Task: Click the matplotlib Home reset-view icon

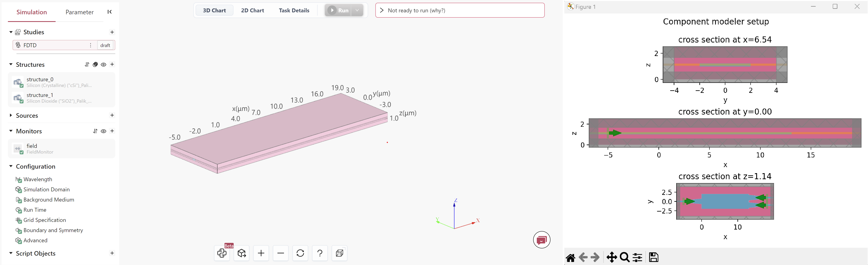Action: click(x=570, y=258)
